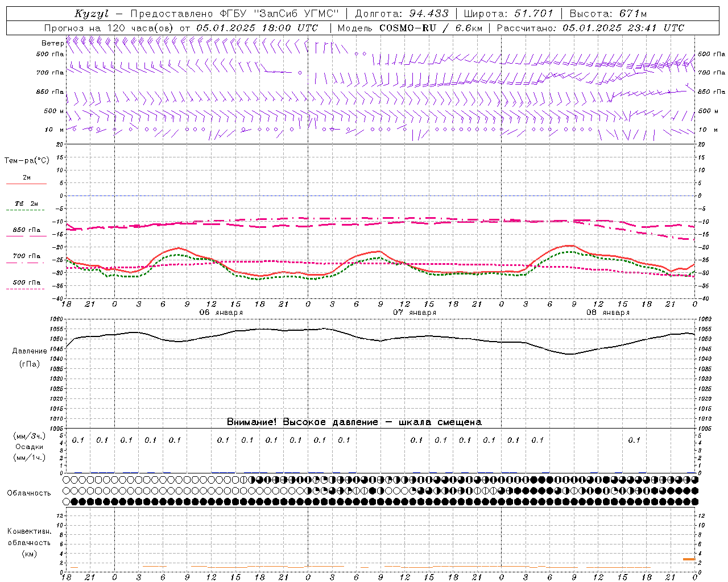
Task: Click the "Давление" pressure panel label
Action: (30, 351)
